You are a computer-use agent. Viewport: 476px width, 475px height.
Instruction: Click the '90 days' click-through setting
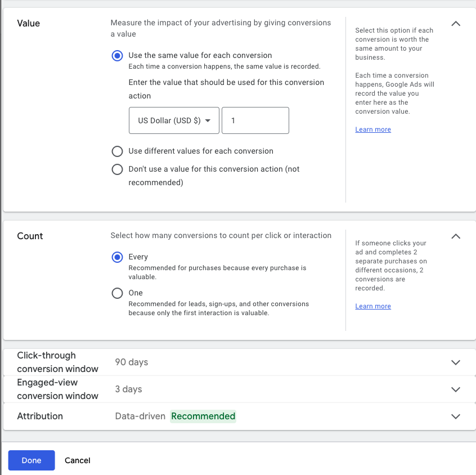(x=132, y=362)
